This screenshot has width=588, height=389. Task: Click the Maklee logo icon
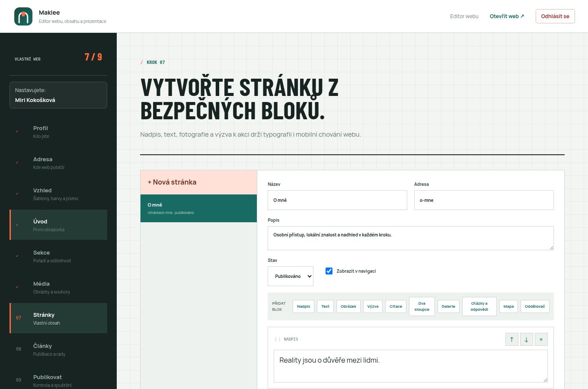coord(23,16)
